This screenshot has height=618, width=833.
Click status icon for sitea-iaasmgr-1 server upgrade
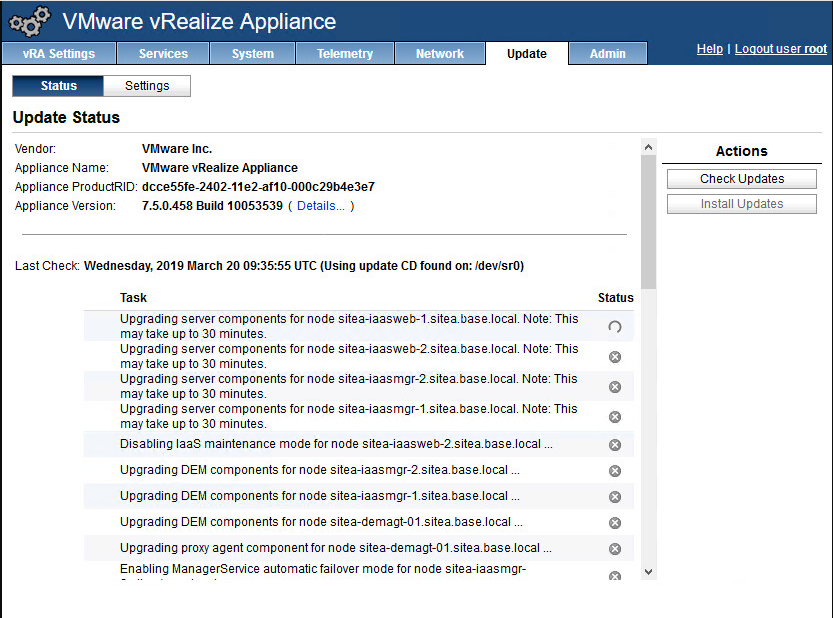(615, 417)
